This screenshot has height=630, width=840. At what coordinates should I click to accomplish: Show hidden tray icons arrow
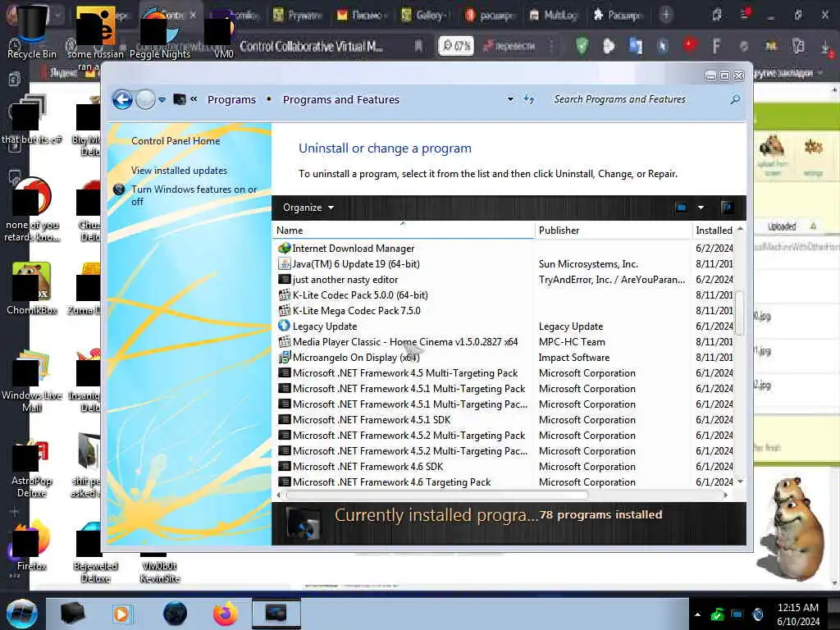pyautogui.click(x=697, y=614)
